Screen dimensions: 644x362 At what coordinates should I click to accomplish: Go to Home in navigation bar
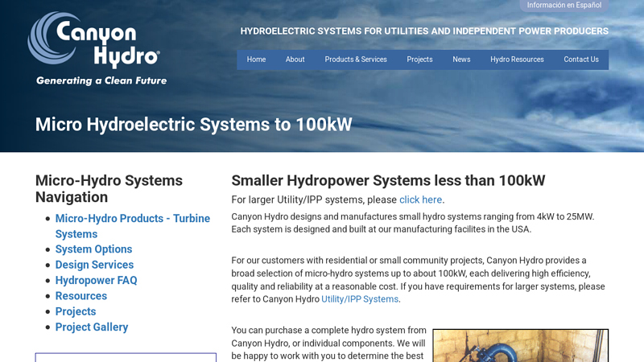click(256, 60)
